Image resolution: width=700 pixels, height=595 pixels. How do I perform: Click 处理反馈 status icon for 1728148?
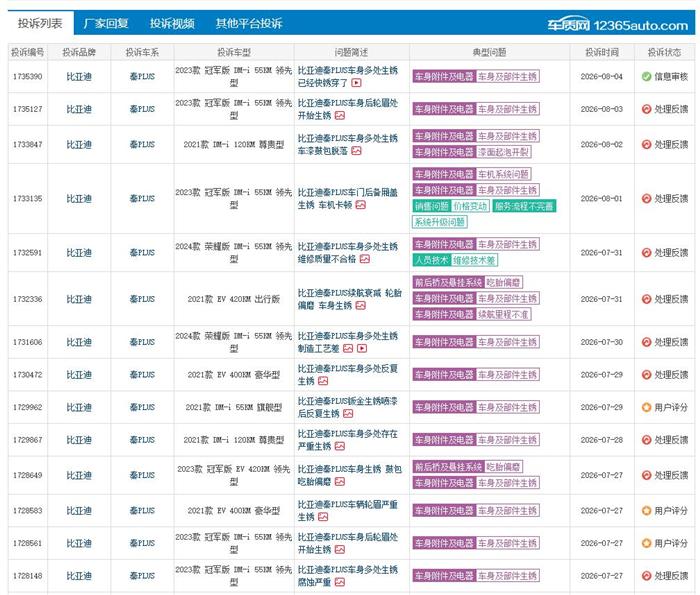[646, 576]
